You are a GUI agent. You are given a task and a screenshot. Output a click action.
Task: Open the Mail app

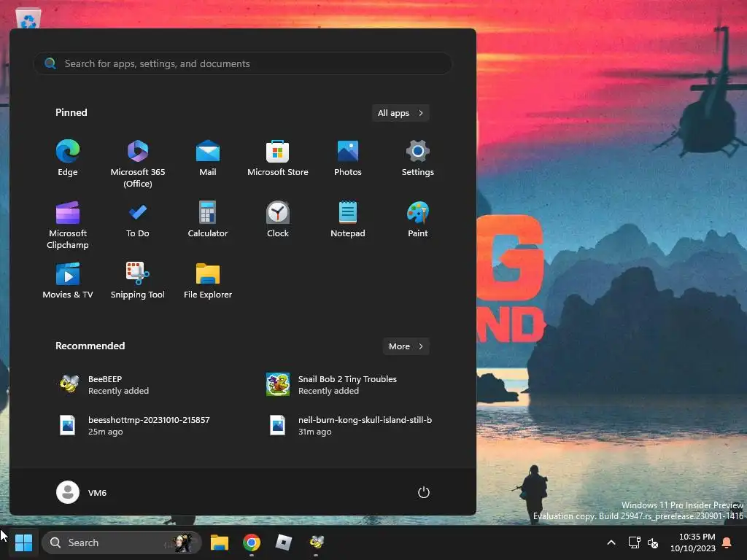208,159
